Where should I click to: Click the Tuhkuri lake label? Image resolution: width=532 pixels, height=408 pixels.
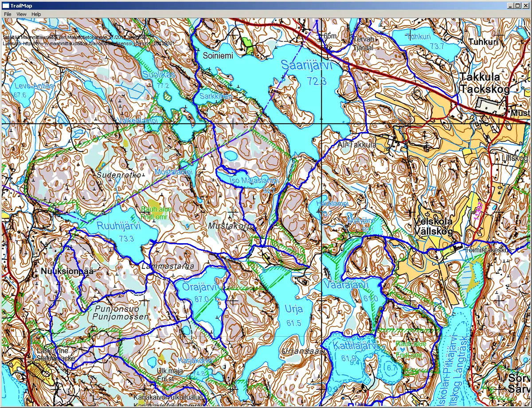point(419,37)
